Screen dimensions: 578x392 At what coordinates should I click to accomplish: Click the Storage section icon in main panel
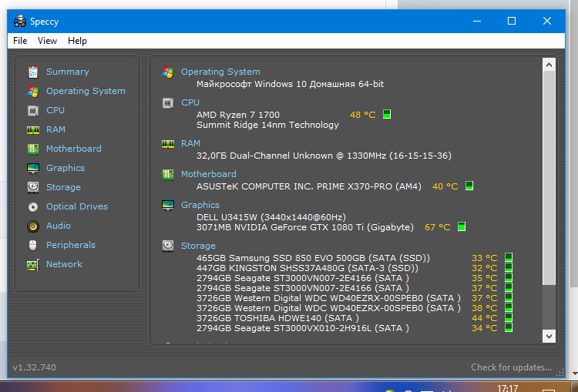click(x=168, y=246)
